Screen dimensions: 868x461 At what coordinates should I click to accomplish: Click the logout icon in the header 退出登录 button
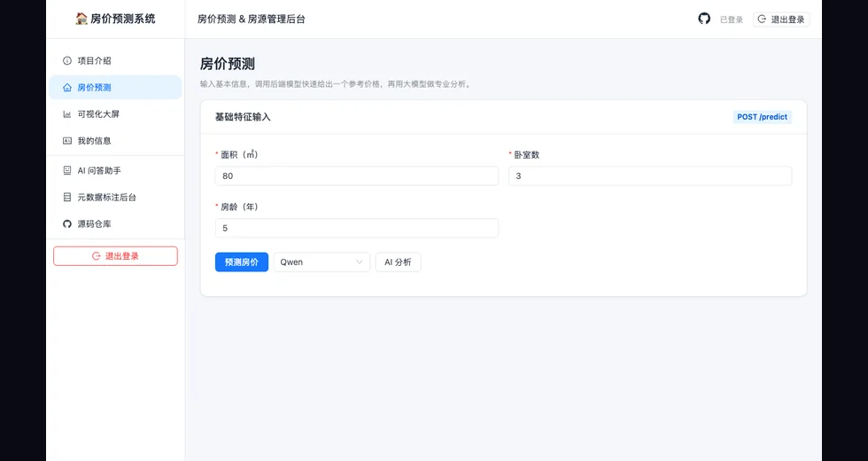tap(762, 19)
